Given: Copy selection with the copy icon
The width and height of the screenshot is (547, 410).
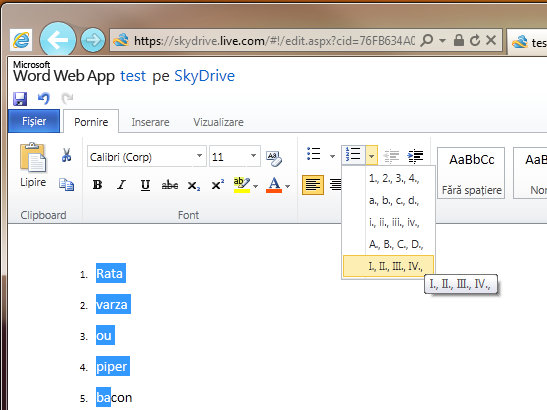Looking at the screenshot, I should (66, 185).
